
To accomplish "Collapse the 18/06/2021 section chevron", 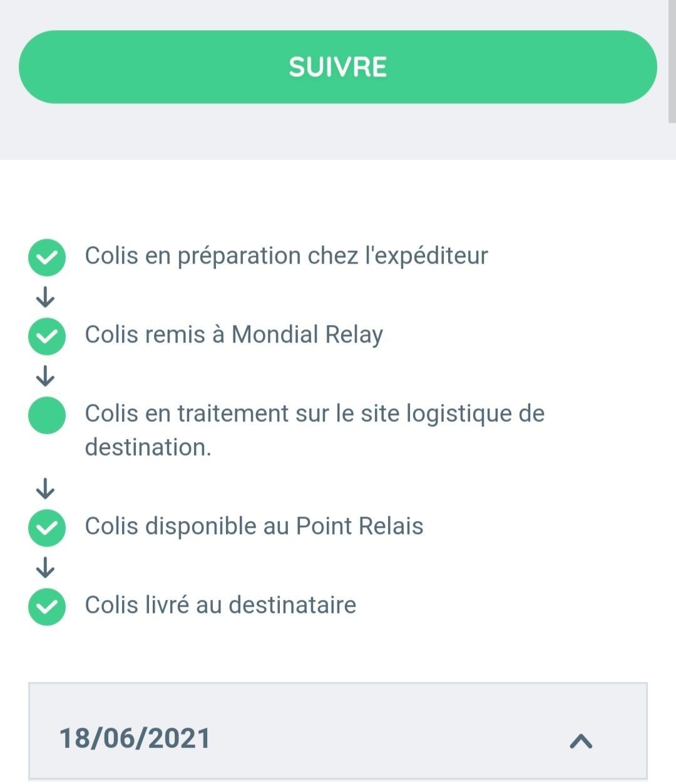I will (x=581, y=741).
